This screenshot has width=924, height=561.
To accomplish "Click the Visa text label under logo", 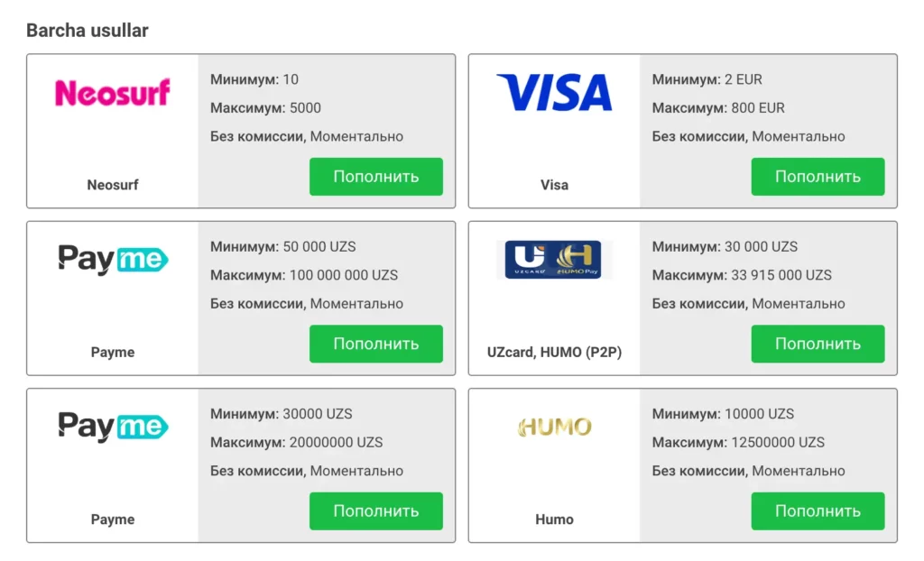I will tap(554, 185).
